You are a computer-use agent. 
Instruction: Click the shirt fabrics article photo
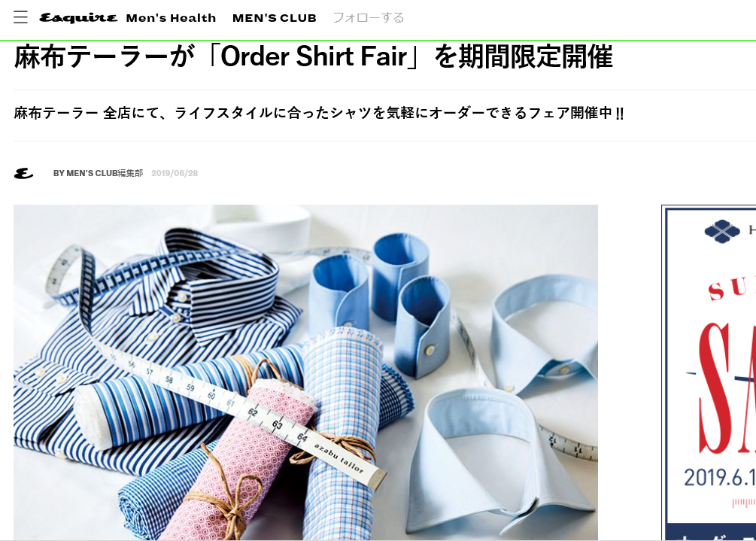[x=305, y=372]
